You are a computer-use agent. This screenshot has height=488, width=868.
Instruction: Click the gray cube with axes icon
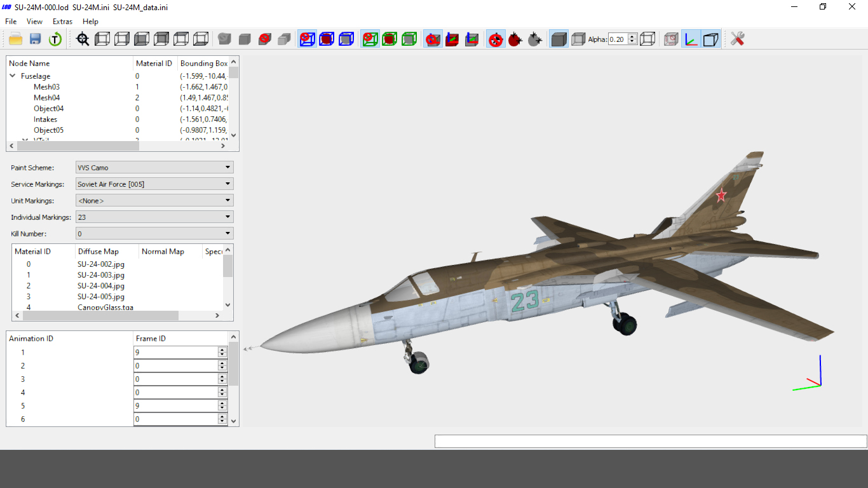point(471,39)
